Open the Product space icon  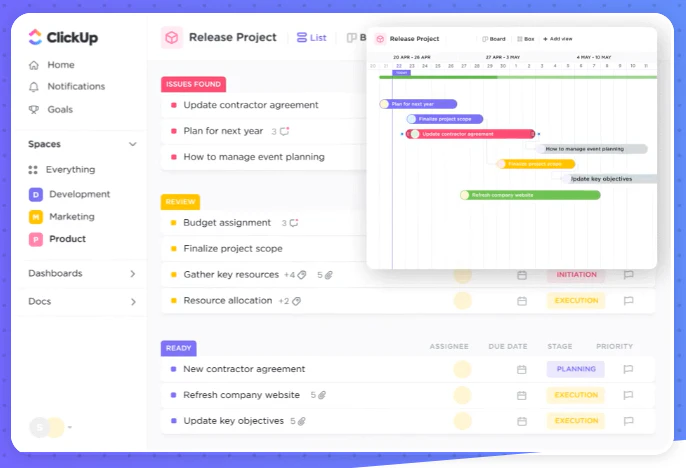(x=35, y=239)
